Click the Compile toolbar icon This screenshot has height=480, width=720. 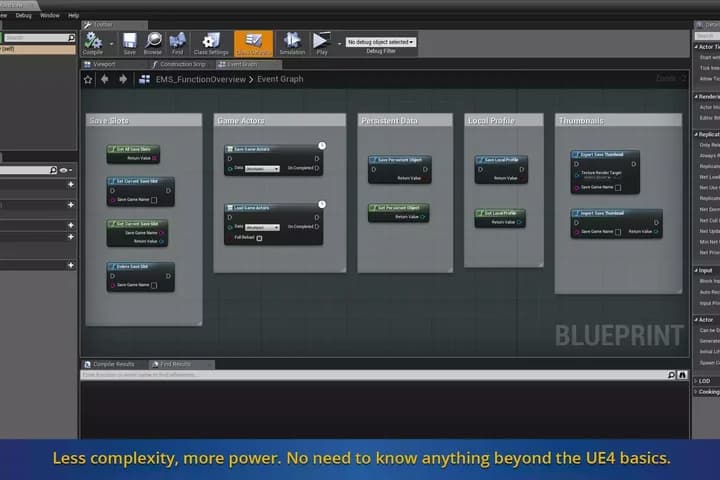93,43
